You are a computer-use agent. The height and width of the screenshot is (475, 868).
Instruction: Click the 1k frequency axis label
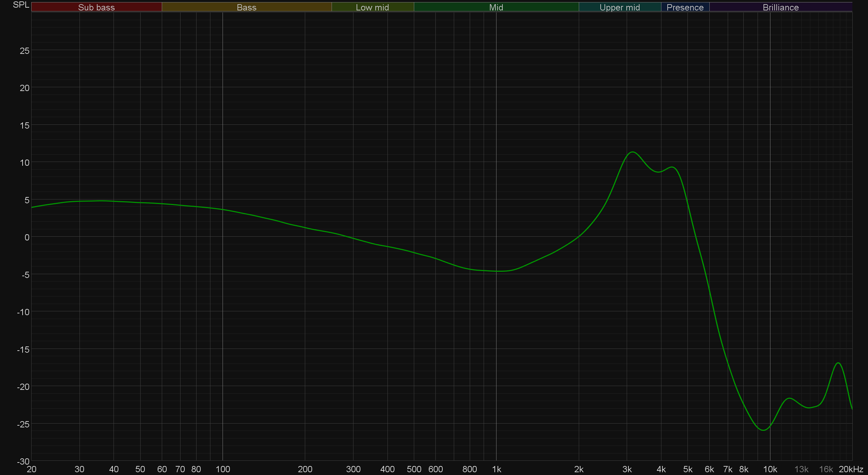(x=496, y=469)
